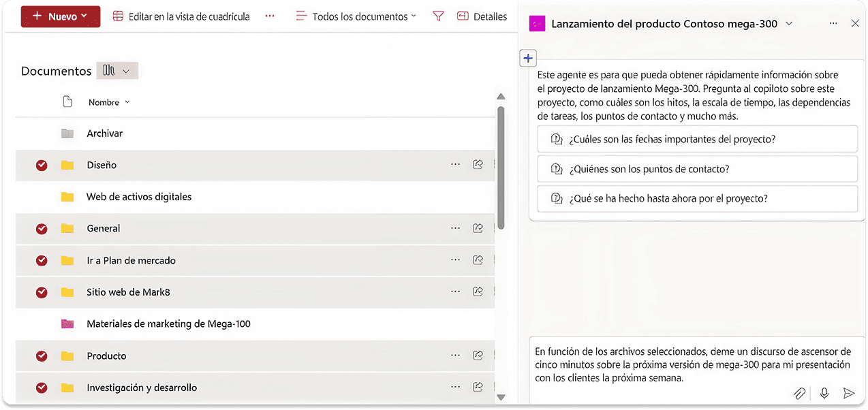868x410 pixels.
Task: Deselect the General folder checkbox
Action: (x=41, y=228)
